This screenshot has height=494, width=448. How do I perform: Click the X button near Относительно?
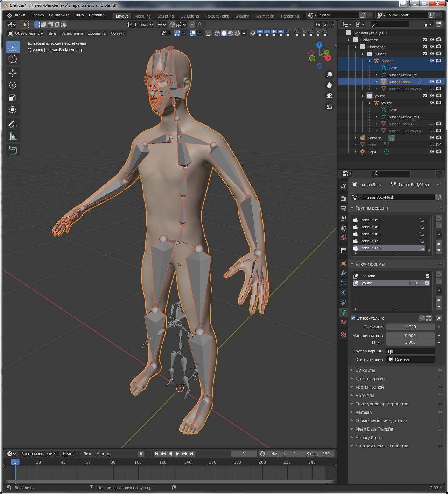point(439,318)
